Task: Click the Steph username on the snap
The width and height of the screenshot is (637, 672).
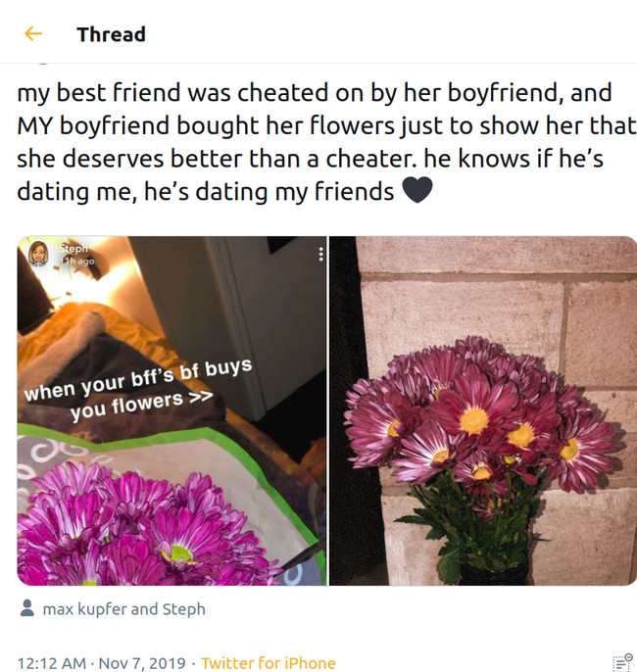Action: 73,249
